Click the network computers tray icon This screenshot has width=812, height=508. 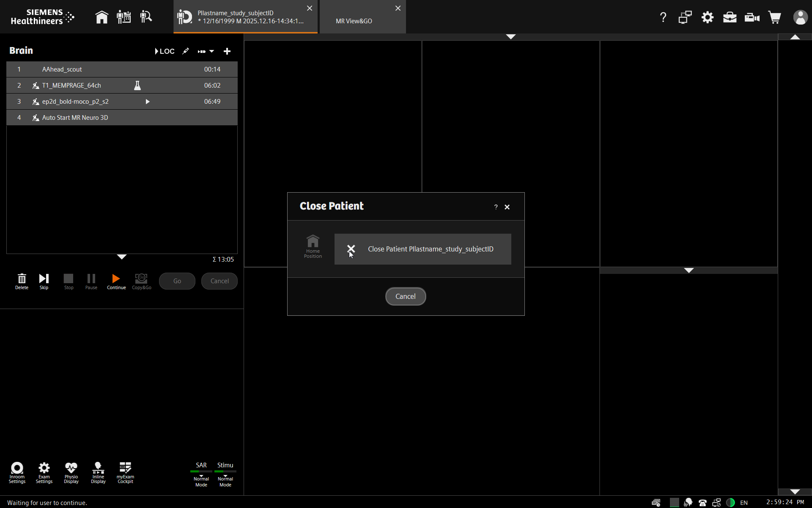tap(716, 502)
